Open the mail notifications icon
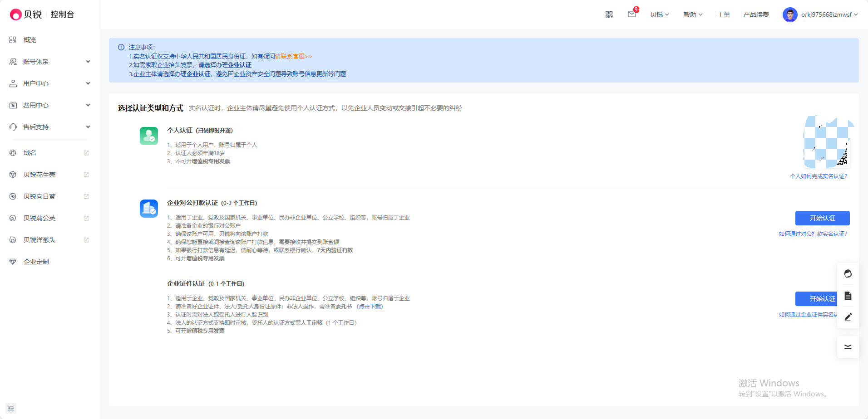The width and height of the screenshot is (868, 419). pyautogui.click(x=632, y=15)
